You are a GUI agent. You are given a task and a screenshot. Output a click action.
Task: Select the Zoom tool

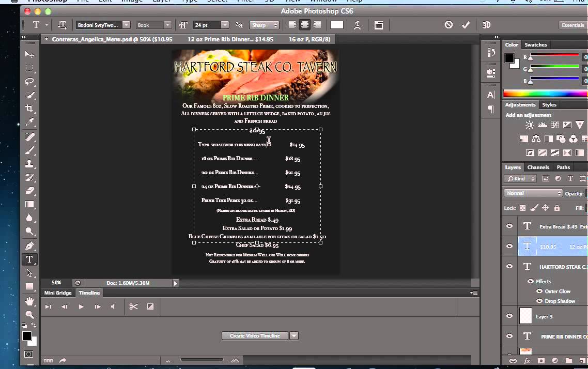click(29, 315)
